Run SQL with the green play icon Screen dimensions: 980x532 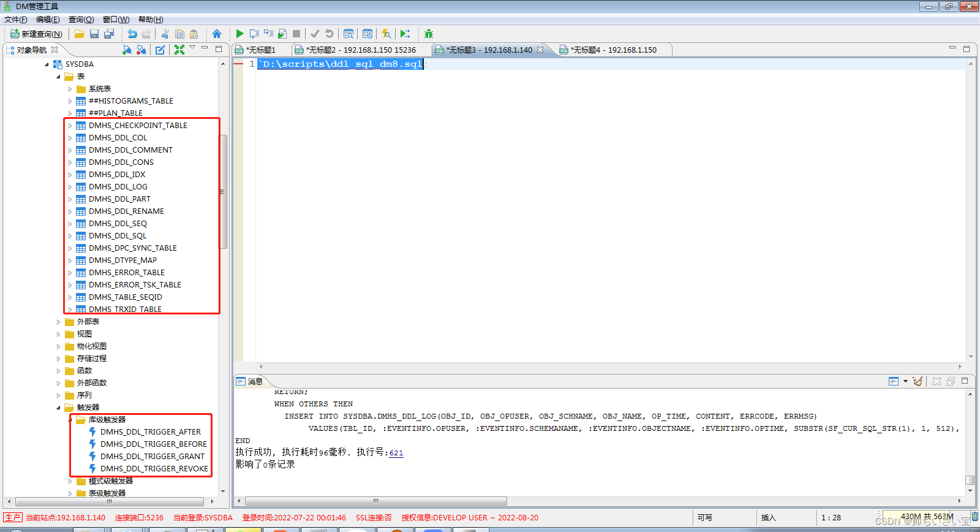(x=239, y=34)
